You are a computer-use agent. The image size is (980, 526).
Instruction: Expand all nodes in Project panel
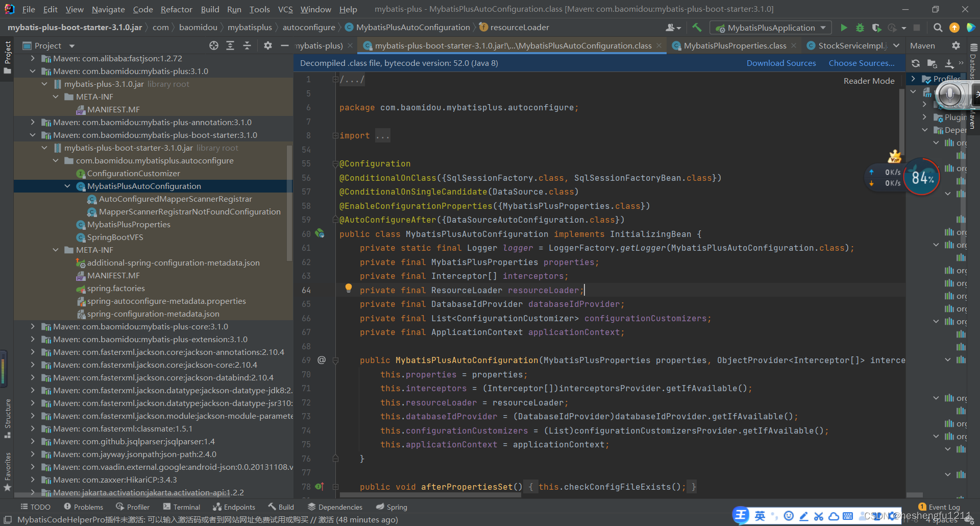coord(230,46)
